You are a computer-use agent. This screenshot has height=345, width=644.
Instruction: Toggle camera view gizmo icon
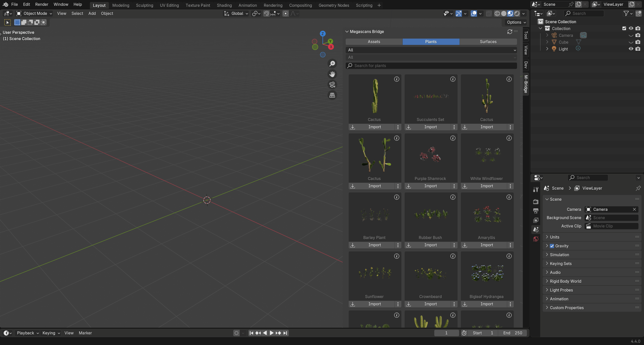[x=332, y=85]
